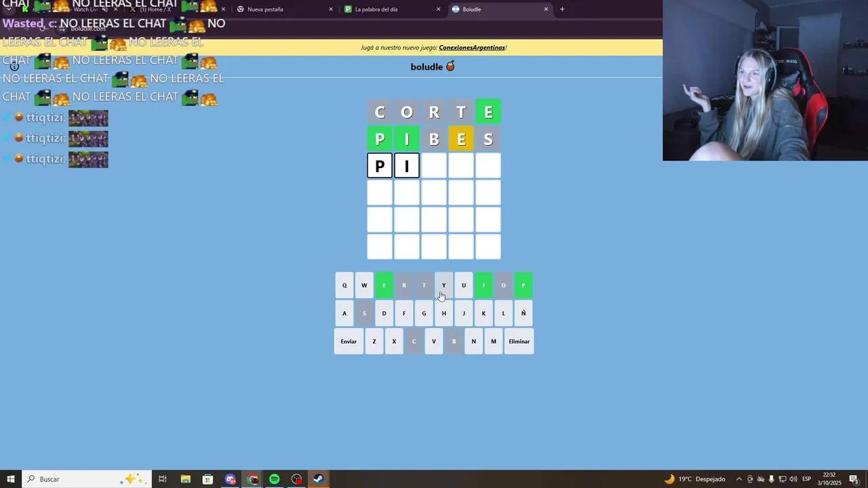Click the W key on the on-screen keyboard
Screen dimensions: 868x488
364,285
